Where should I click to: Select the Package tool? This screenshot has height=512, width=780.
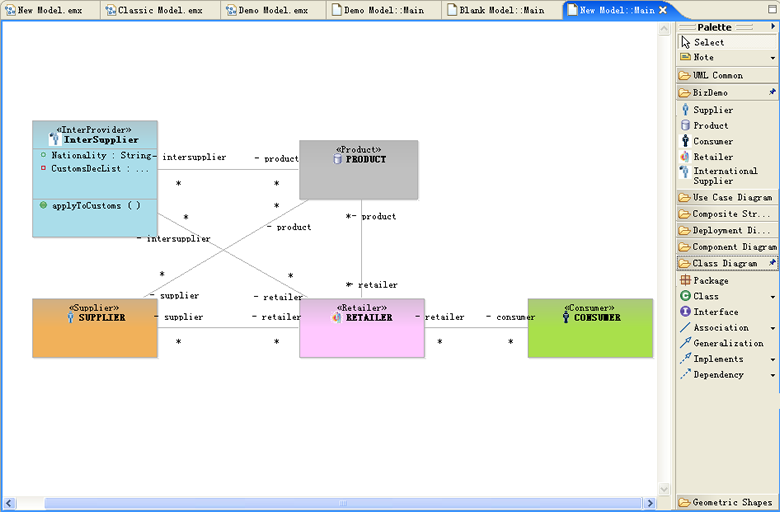click(710, 281)
